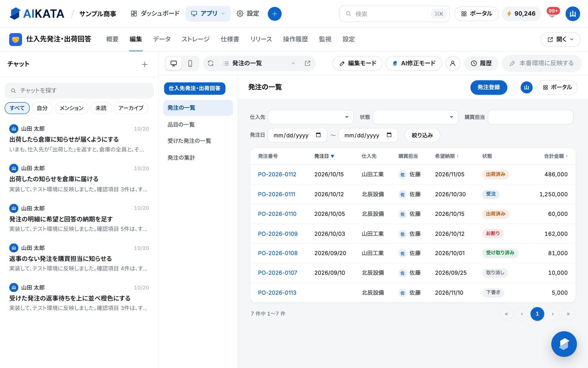This screenshot has width=588, height=368.
Task: Select the 自分 chat filter
Action: [x=42, y=108]
